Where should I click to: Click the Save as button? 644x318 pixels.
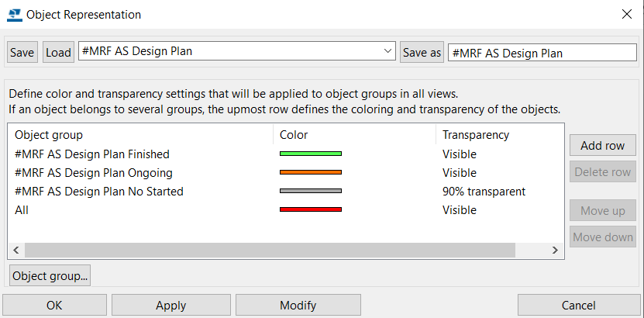pos(422,52)
